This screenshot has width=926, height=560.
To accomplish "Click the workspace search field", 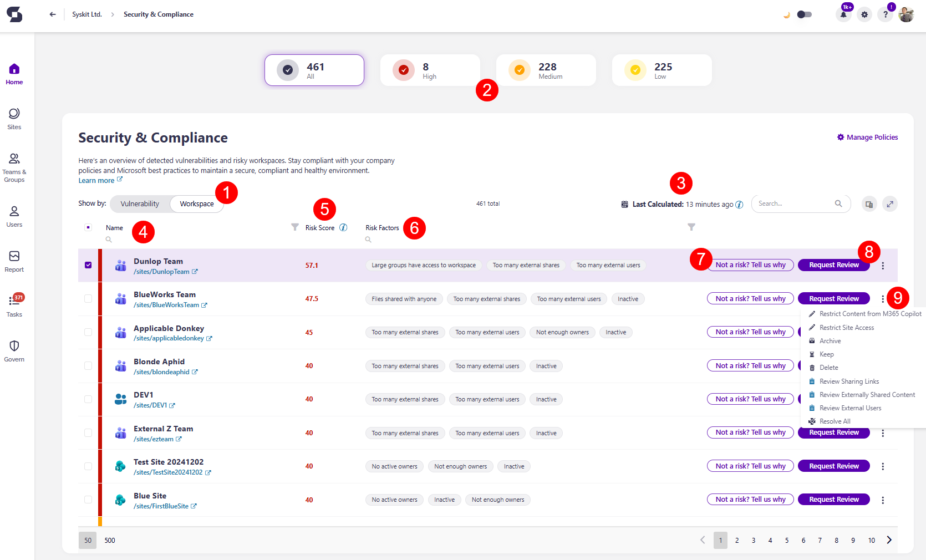I will 795,204.
